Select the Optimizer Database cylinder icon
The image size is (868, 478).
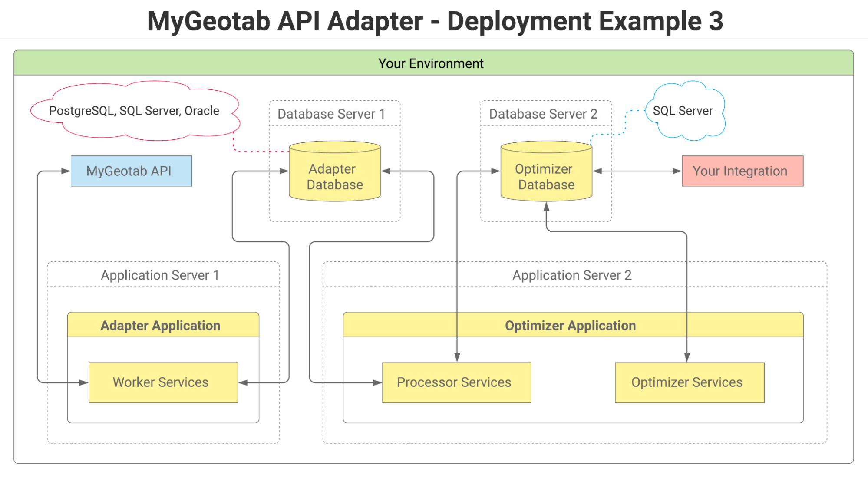pyautogui.click(x=546, y=171)
